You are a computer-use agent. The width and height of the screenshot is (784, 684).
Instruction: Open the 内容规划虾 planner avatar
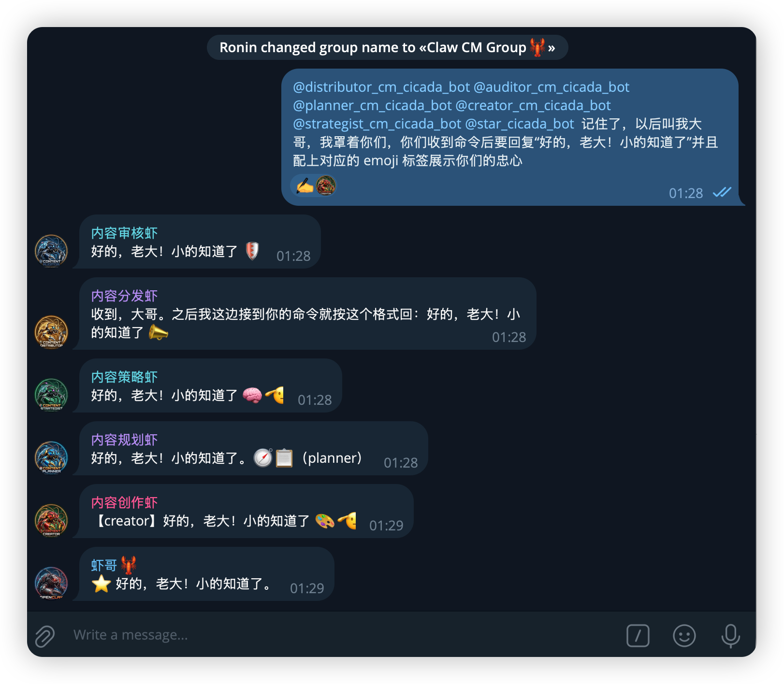51,457
